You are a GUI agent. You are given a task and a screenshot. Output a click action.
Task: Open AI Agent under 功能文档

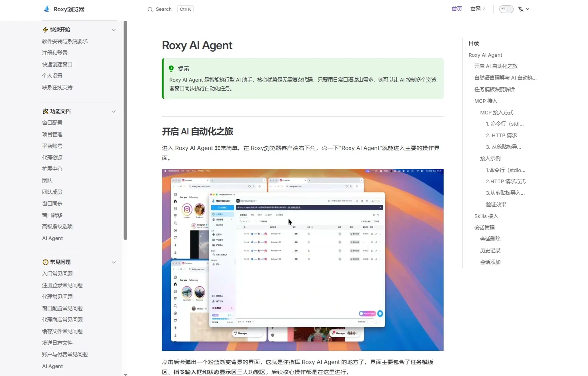click(52, 238)
